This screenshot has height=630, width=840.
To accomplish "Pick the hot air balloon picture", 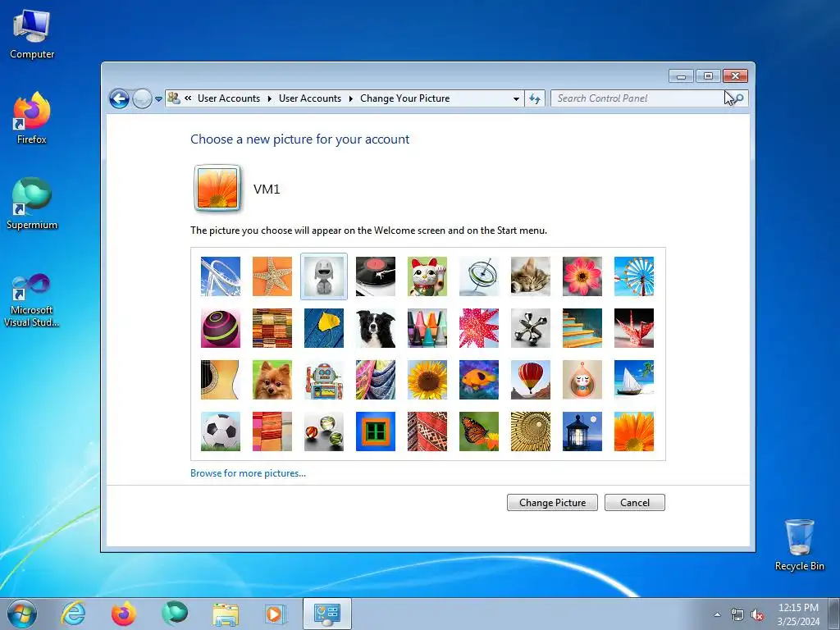I will tap(531, 380).
